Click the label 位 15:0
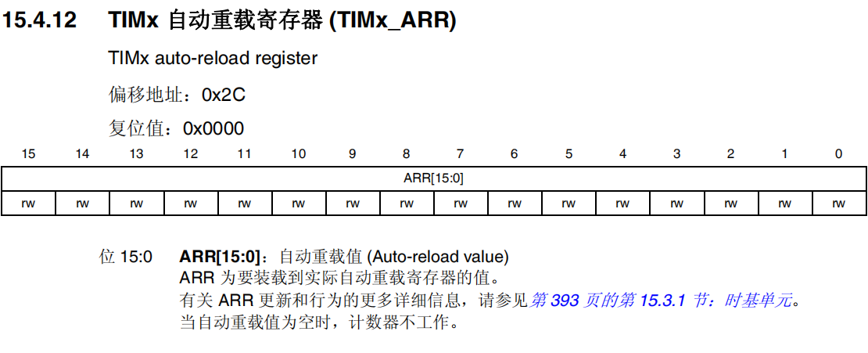This screenshot has width=868, height=353. (125, 258)
